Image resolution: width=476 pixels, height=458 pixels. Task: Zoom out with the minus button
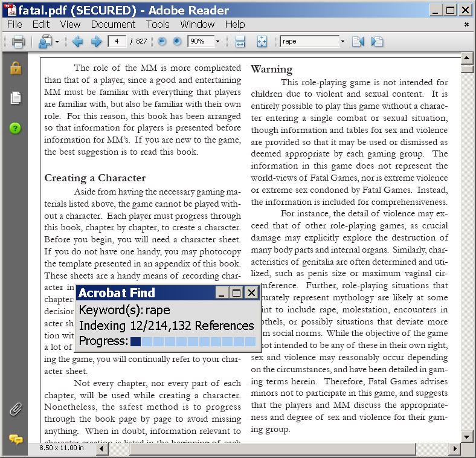tap(162, 41)
